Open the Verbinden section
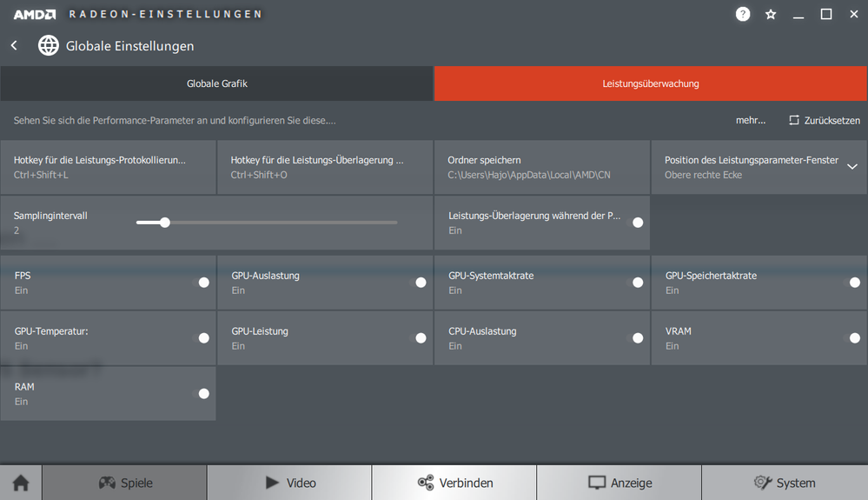The width and height of the screenshot is (868, 500). (454, 483)
